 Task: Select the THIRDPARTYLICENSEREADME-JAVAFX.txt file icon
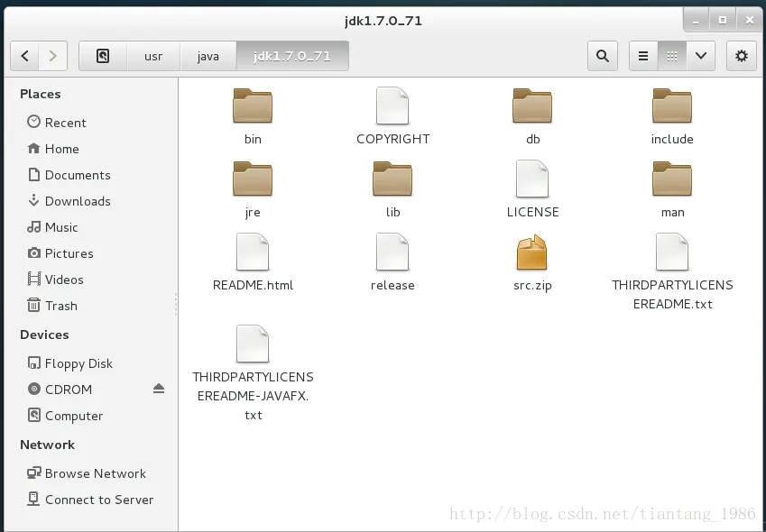[x=253, y=344]
